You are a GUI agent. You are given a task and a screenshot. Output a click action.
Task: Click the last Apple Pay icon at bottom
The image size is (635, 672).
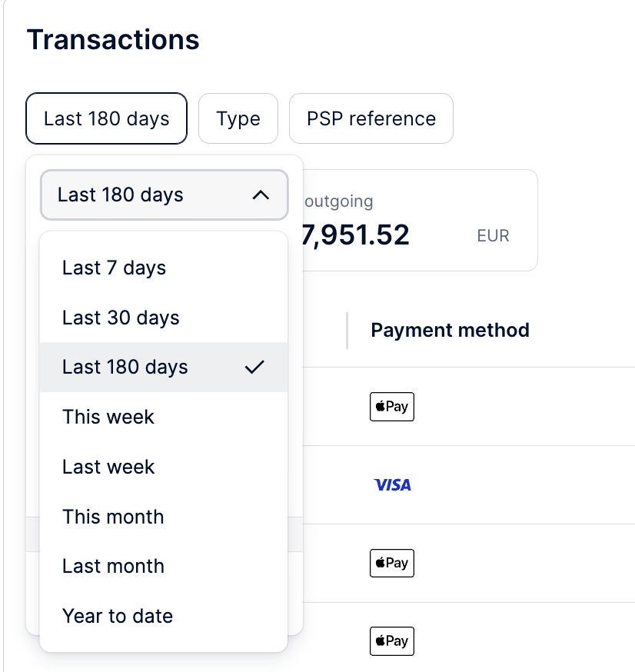pyautogui.click(x=391, y=641)
